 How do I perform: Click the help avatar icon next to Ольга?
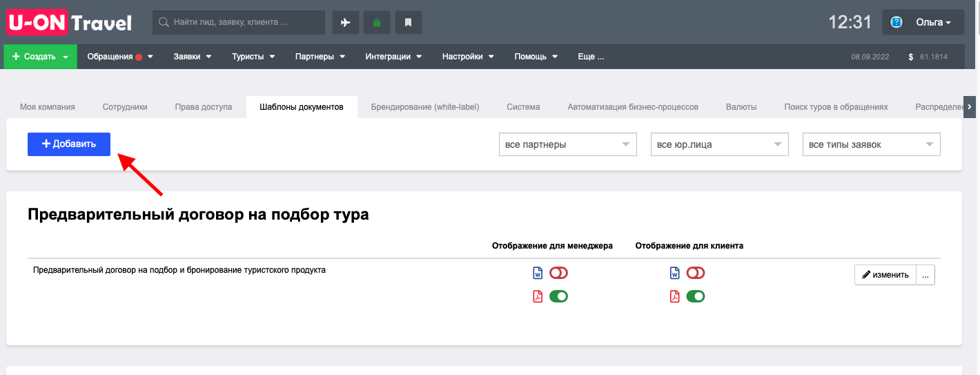pos(896,22)
